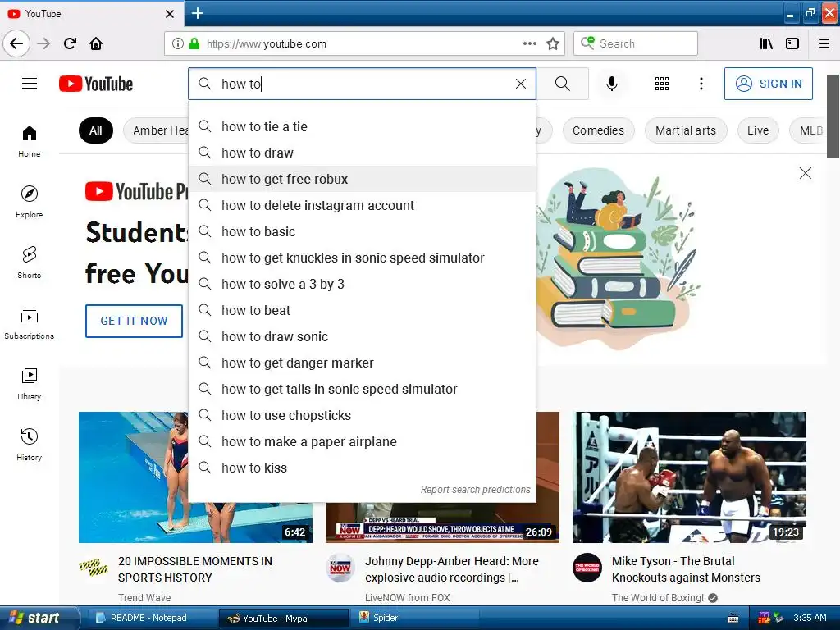Click the SIGN IN button
Screen dimensions: 840x630
point(768,84)
